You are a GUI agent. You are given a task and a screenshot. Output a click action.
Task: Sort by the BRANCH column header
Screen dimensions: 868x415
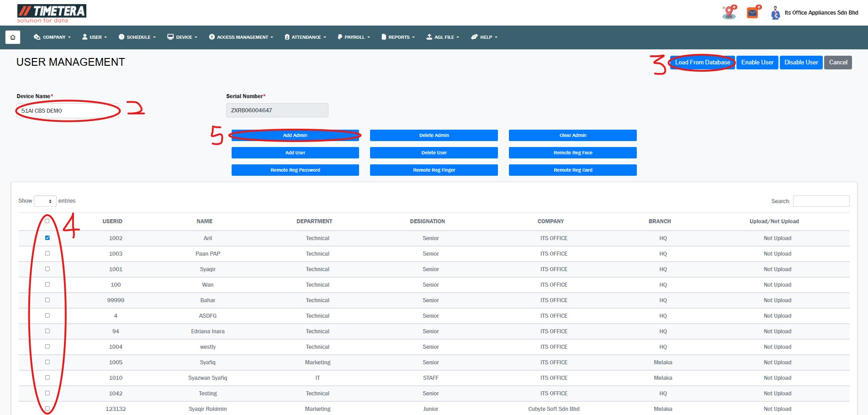point(660,221)
